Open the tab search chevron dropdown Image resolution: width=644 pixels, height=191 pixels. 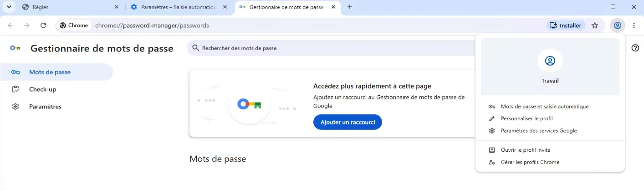pos(8,7)
